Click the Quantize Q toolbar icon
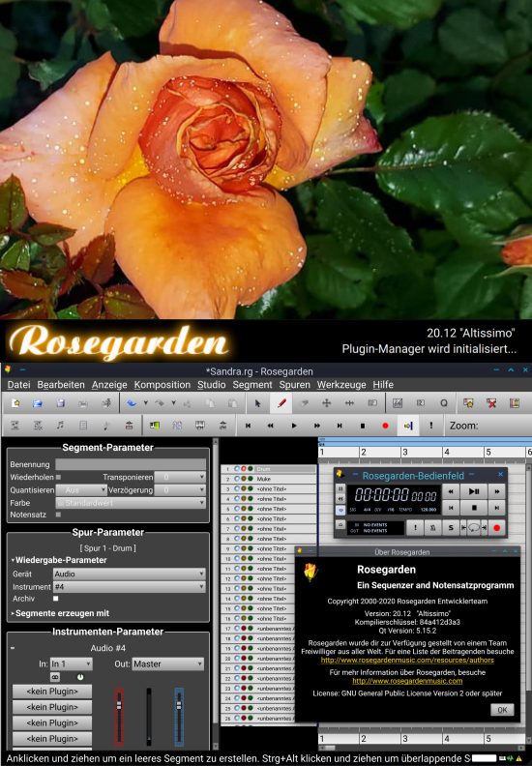The width and height of the screenshot is (532, 766). [444, 403]
